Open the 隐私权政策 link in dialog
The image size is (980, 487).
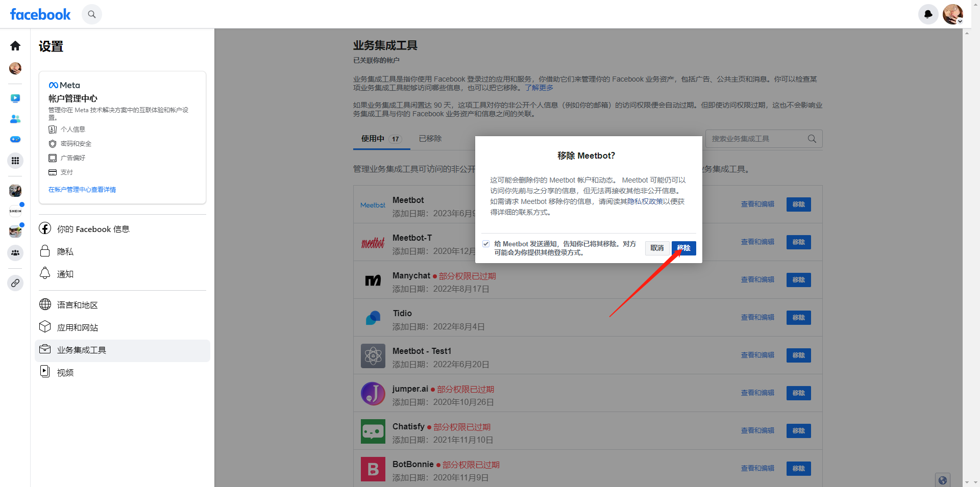click(645, 201)
